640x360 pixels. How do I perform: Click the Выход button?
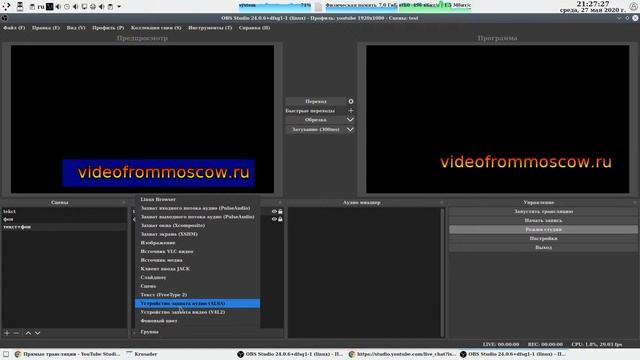pos(543,247)
